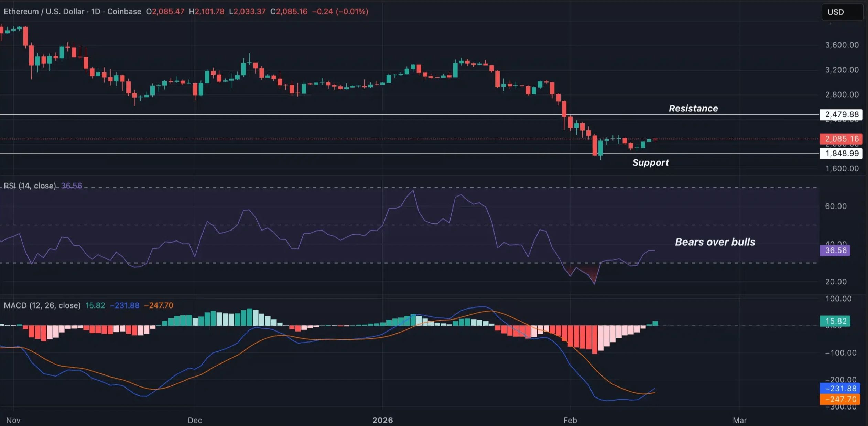Click the 3,600.00 price scale label

point(842,45)
